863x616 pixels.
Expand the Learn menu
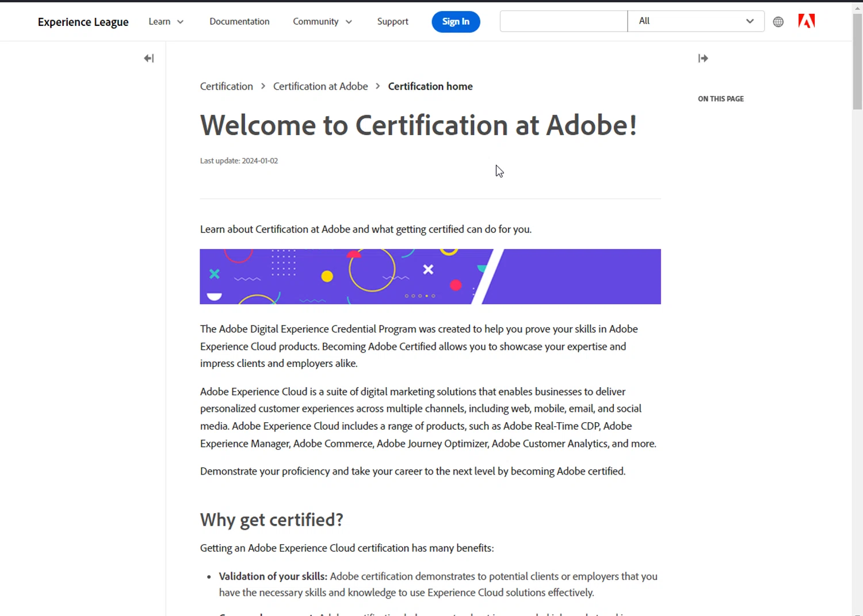tap(166, 21)
